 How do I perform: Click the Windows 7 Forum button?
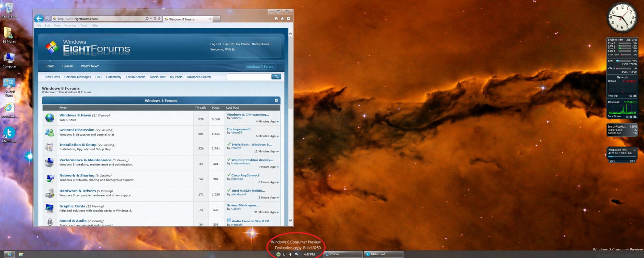coord(260,67)
